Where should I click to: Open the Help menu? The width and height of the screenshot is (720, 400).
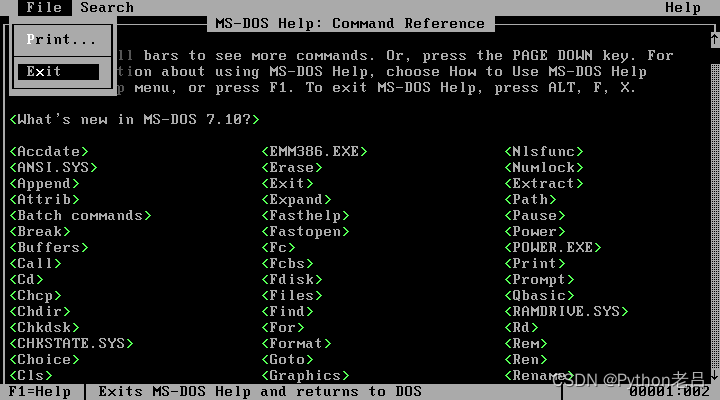click(683, 7)
